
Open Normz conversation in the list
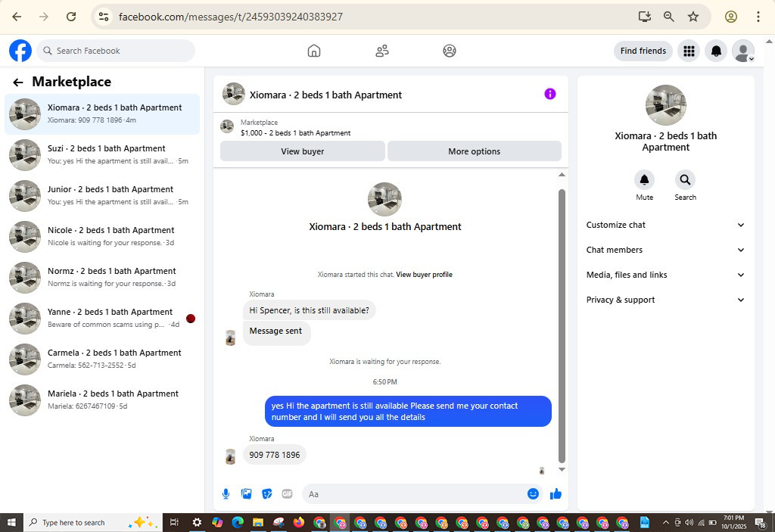(102, 278)
